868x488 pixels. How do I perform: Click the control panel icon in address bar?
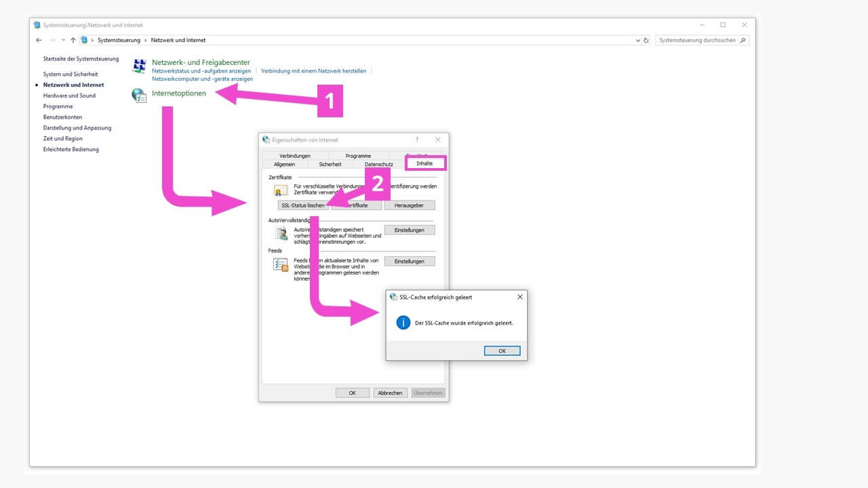click(85, 40)
